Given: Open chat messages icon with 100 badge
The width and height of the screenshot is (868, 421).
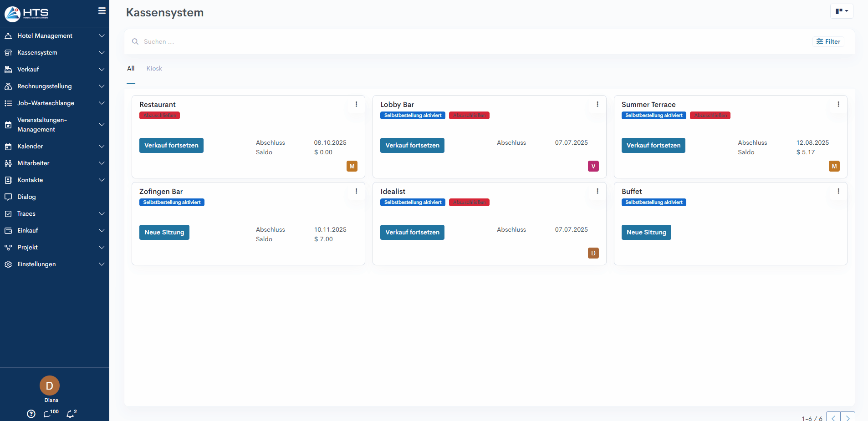Looking at the screenshot, I should pos(48,414).
